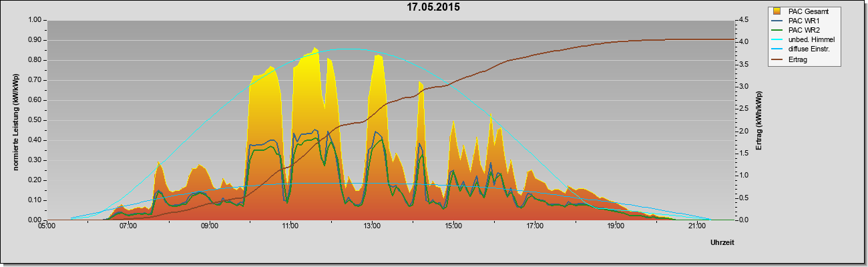Click the 4.5 value on right axis
The image size is (868, 267).
tap(744, 20)
